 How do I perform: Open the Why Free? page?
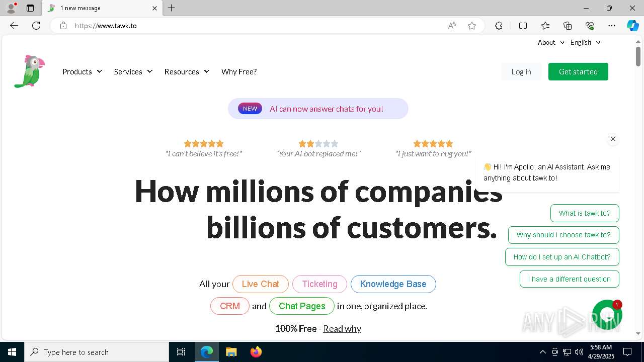click(239, 72)
